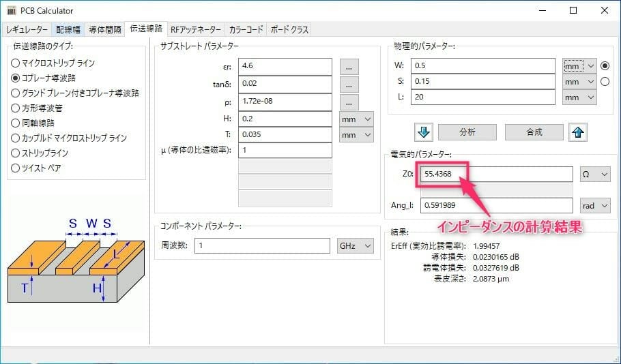The height and width of the screenshot is (364, 621).
Task: Click the tanδ browse '...' button
Action: (x=349, y=85)
